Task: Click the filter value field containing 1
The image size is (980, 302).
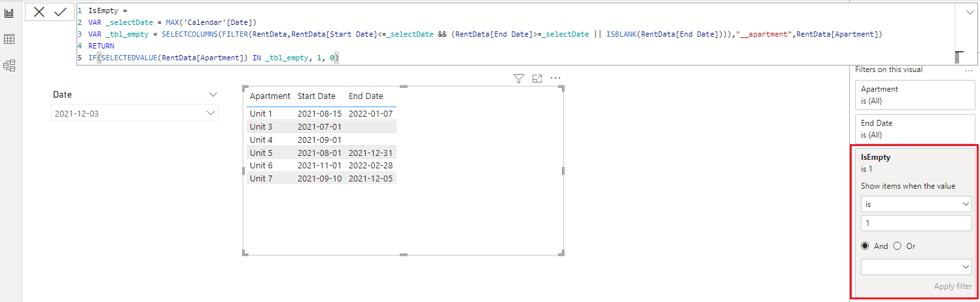Action: pos(917,223)
